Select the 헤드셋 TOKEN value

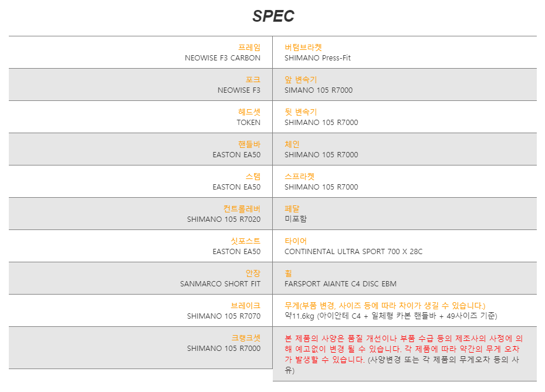[x=248, y=123]
